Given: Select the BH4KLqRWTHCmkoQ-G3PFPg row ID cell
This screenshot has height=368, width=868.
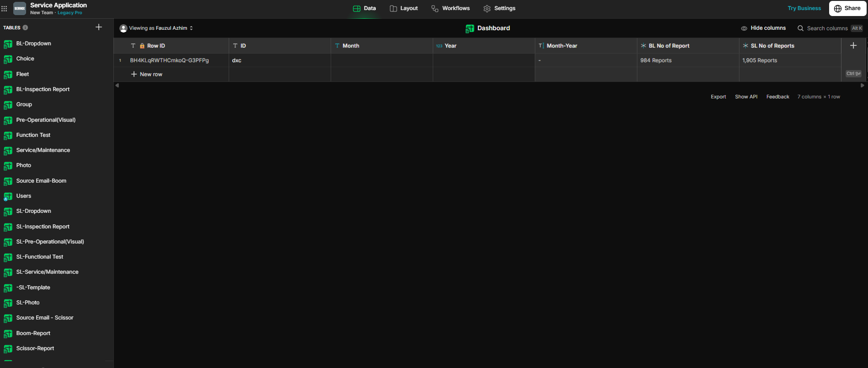Looking at the screenshot, I should tap(177, 60).
